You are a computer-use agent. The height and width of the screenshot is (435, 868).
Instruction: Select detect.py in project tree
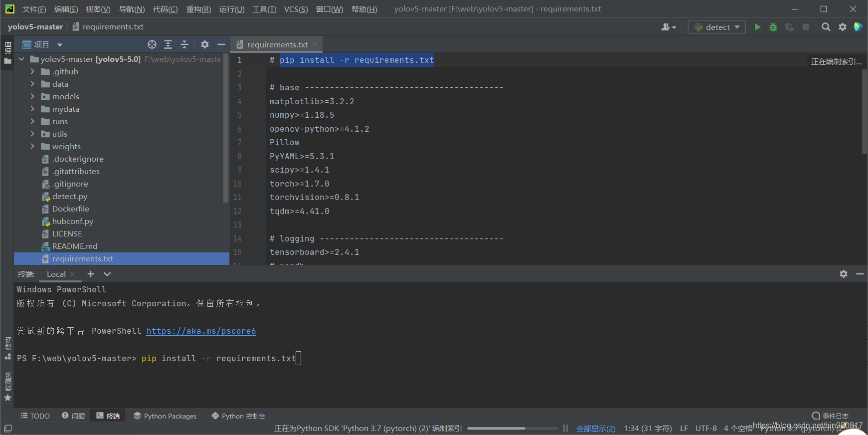[x=70, y=196]
